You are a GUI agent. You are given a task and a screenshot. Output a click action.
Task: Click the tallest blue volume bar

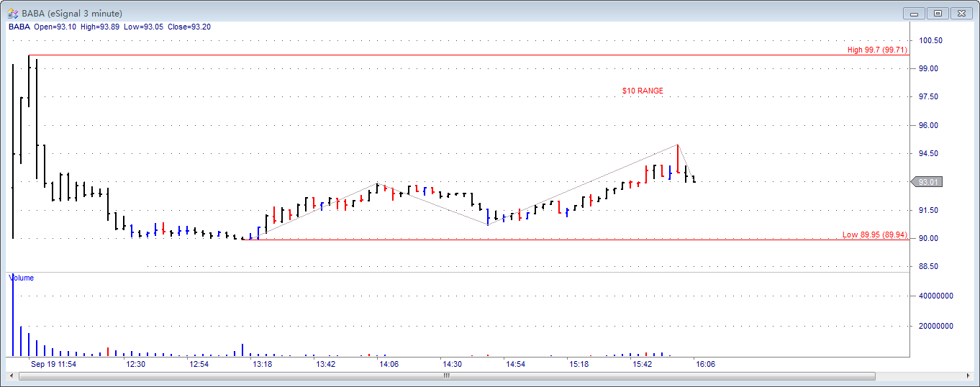tap(13, 314)
